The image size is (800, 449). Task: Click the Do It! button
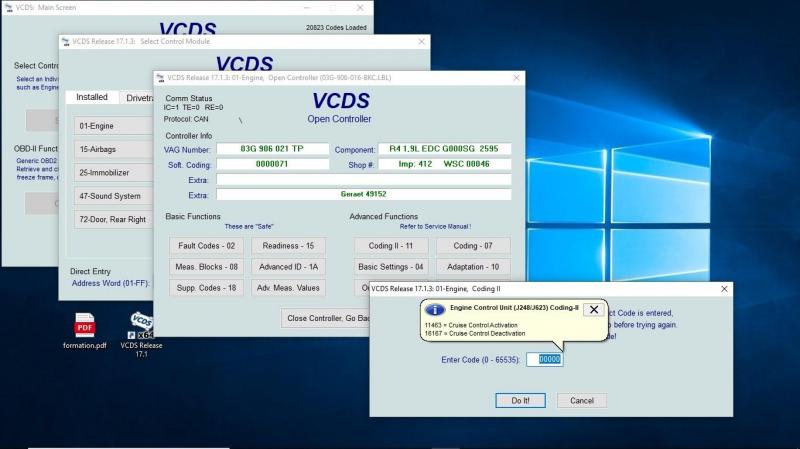520,401
